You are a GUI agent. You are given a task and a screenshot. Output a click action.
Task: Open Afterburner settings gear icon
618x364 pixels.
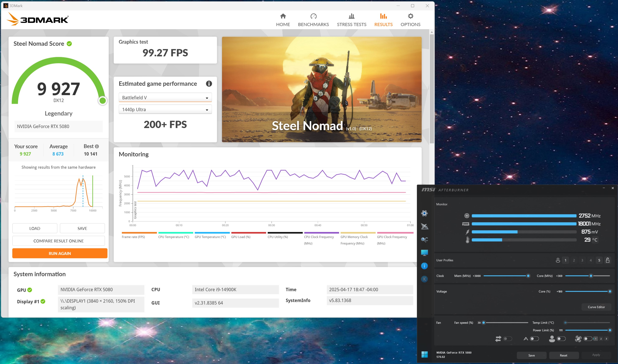(x=424, y=213)
